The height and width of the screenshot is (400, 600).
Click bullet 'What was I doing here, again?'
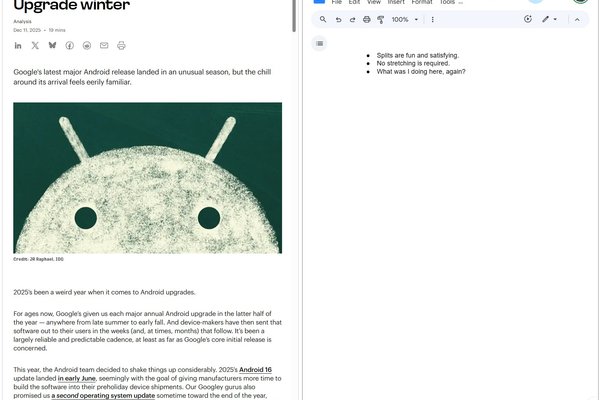click(x=421, y=72)
